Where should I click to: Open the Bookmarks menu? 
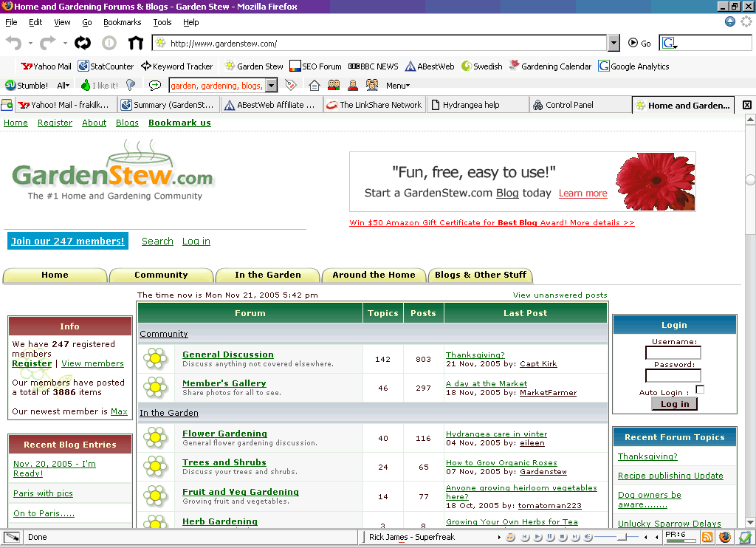[122, 23]
